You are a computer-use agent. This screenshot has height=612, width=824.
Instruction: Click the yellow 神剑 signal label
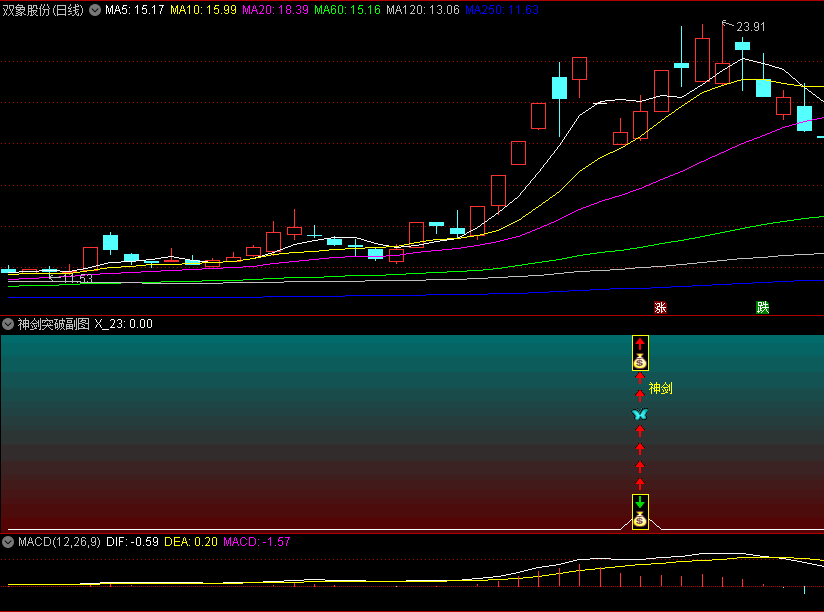pos(661,388)
